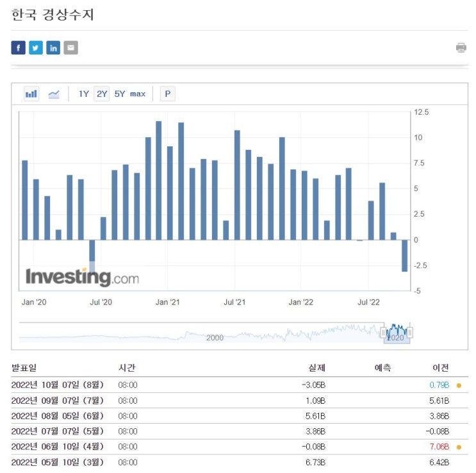
Task: Select row 2022년 06월 10일 (4월)
Action: click(240, 447)
